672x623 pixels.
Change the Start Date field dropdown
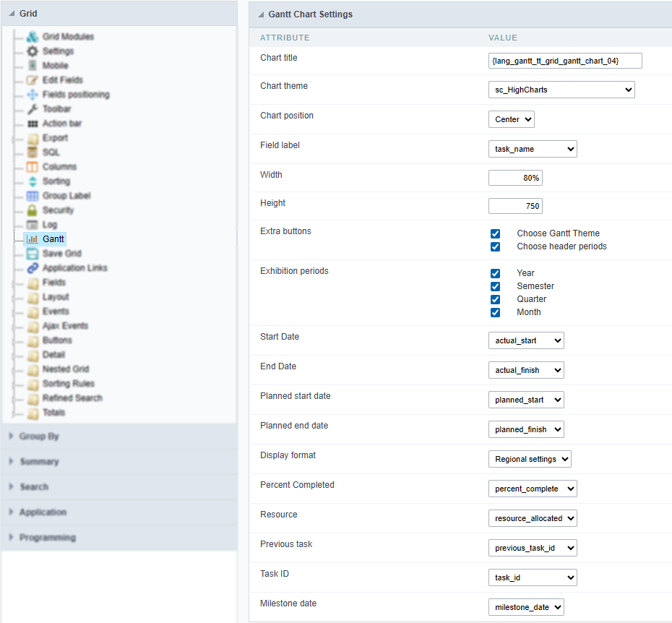[526, 340]
